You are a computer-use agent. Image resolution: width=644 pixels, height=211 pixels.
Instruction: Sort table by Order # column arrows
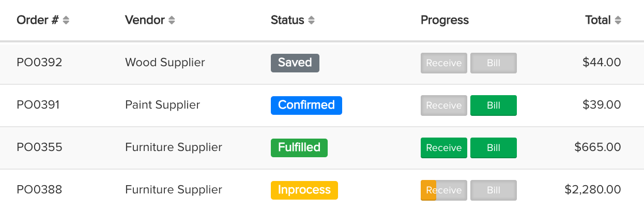[x=66, y=21]
